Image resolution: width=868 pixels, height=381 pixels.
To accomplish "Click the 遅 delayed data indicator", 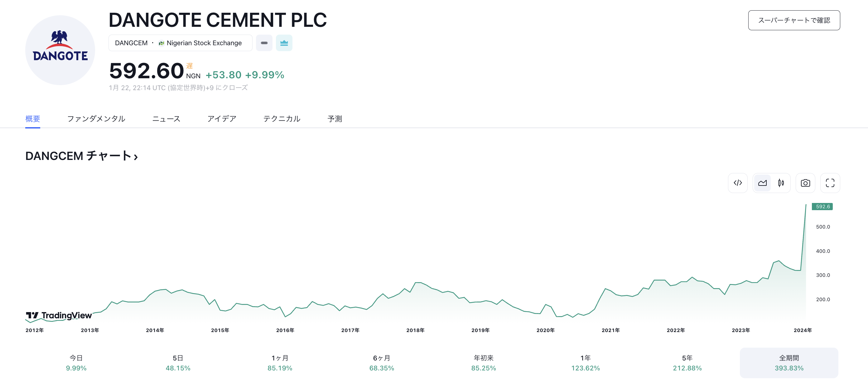I will [x=189, y=66].
